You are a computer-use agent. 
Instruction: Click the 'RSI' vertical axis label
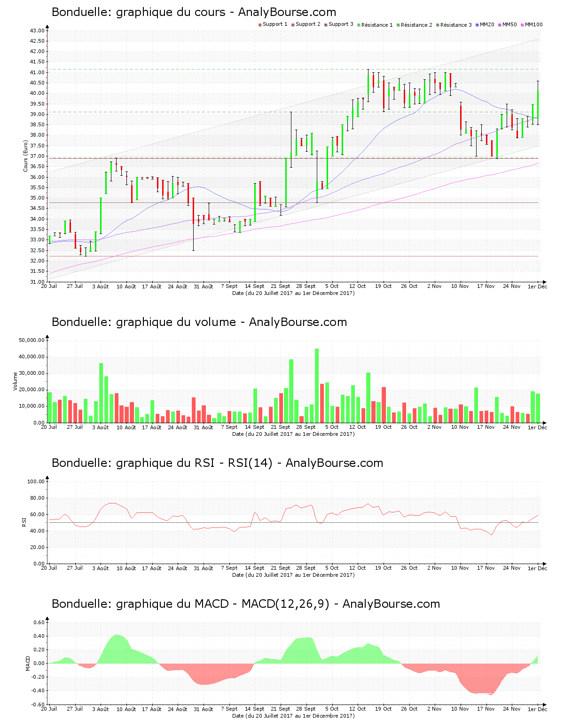pos(24,522)
